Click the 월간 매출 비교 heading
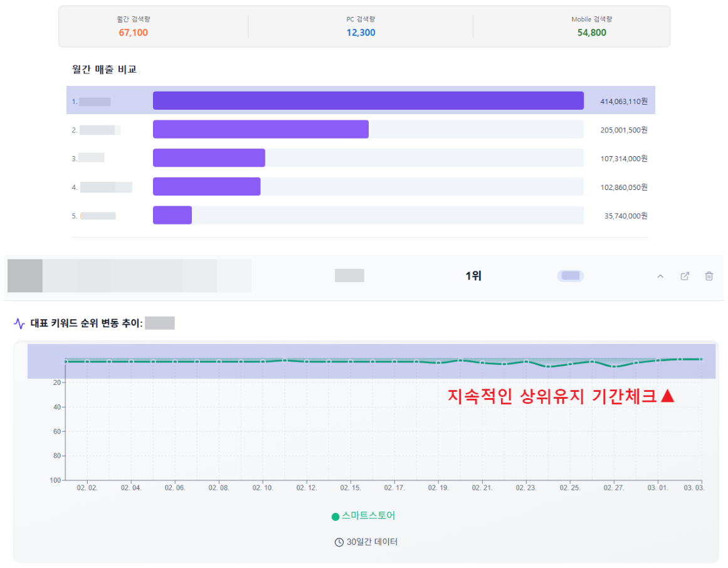Screen dimensions: 728x568 pos(104,70)
